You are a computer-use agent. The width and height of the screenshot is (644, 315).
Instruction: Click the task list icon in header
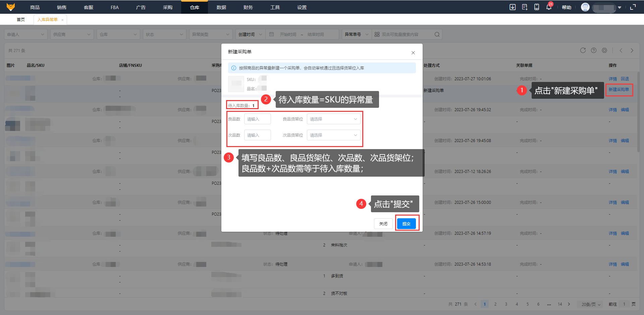tap(525, 7)
